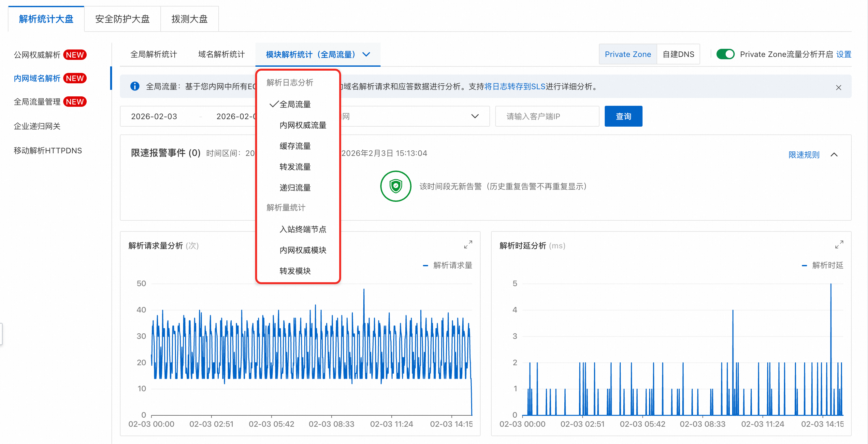Toggle the 解析时延 legend marker
This screenshot has height=444, width=868.
tap(804, 266)
